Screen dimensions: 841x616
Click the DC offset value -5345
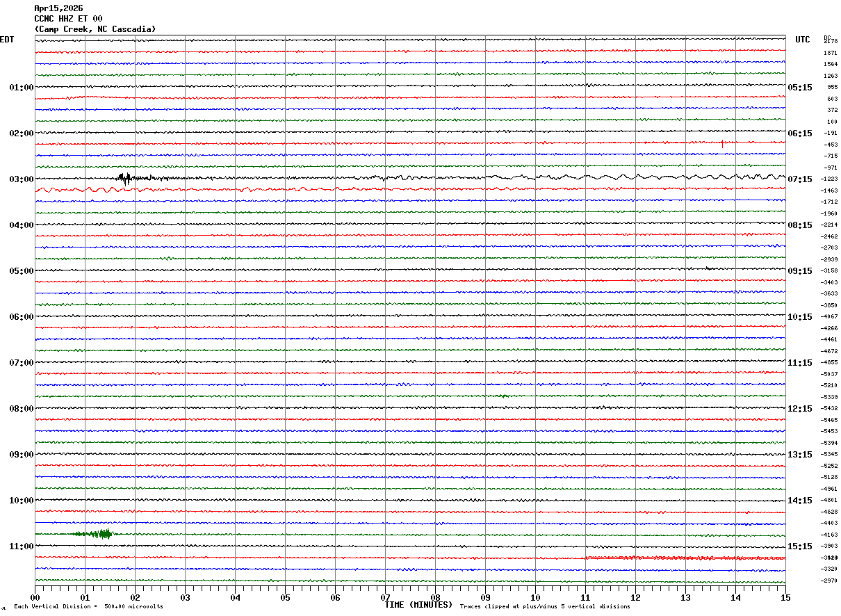click(829, 455)
